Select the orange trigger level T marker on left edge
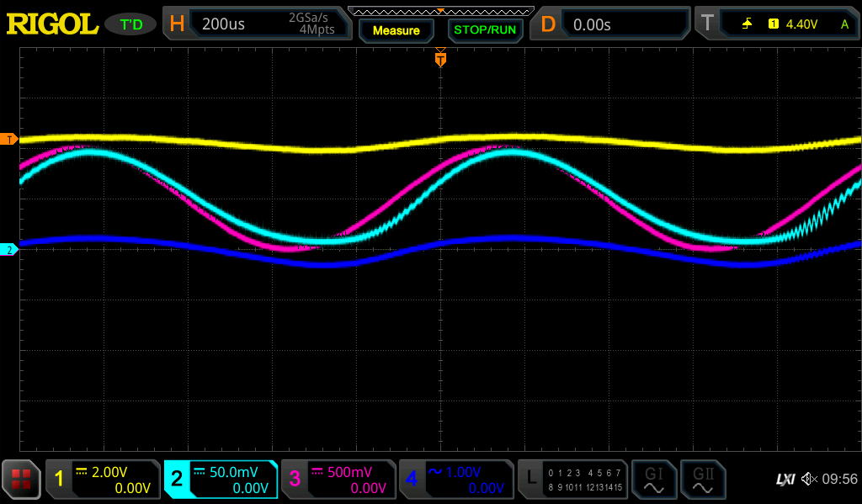Image resolution: width=862 pixels, height=504 pixels. coord(8,140)
